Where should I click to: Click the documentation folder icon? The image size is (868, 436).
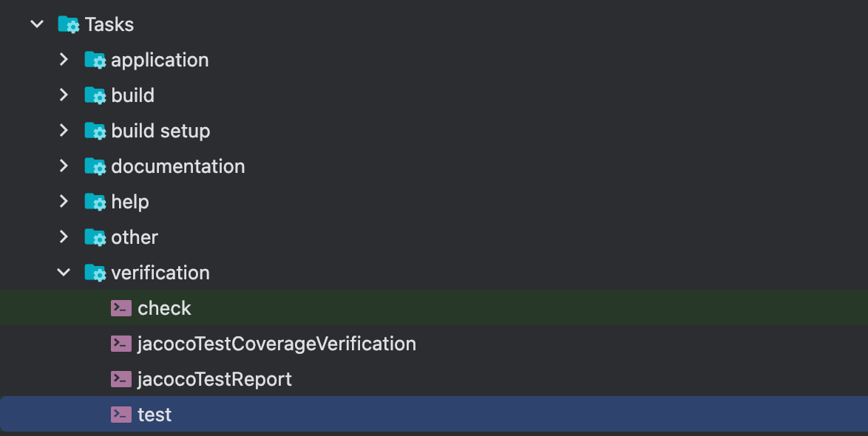95,166
